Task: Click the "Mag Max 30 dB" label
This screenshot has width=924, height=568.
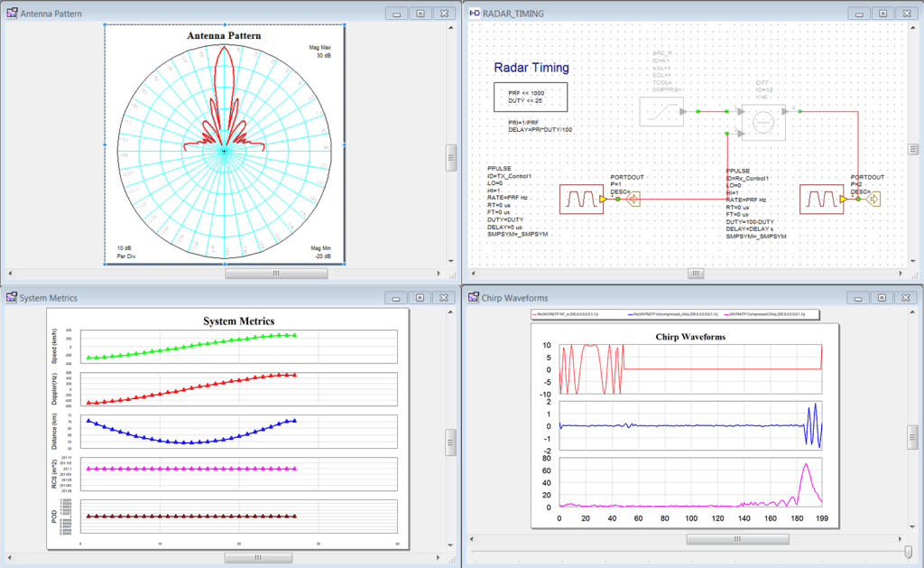Action: pos(320,51)
